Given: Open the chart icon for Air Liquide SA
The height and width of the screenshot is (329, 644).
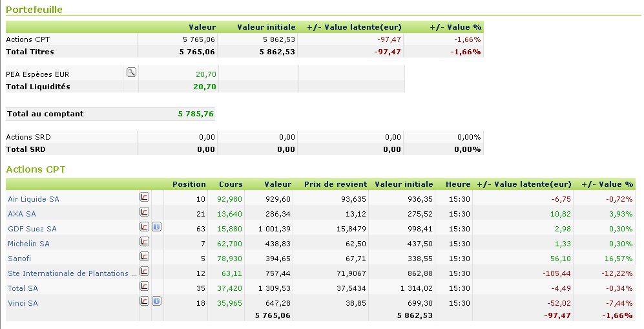Looking at the screenshot, I should coord(145,197).
